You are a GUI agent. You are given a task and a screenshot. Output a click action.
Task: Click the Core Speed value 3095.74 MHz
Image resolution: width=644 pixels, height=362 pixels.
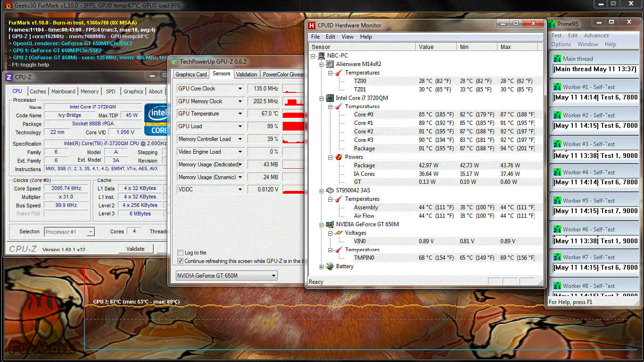coord(66,189)
